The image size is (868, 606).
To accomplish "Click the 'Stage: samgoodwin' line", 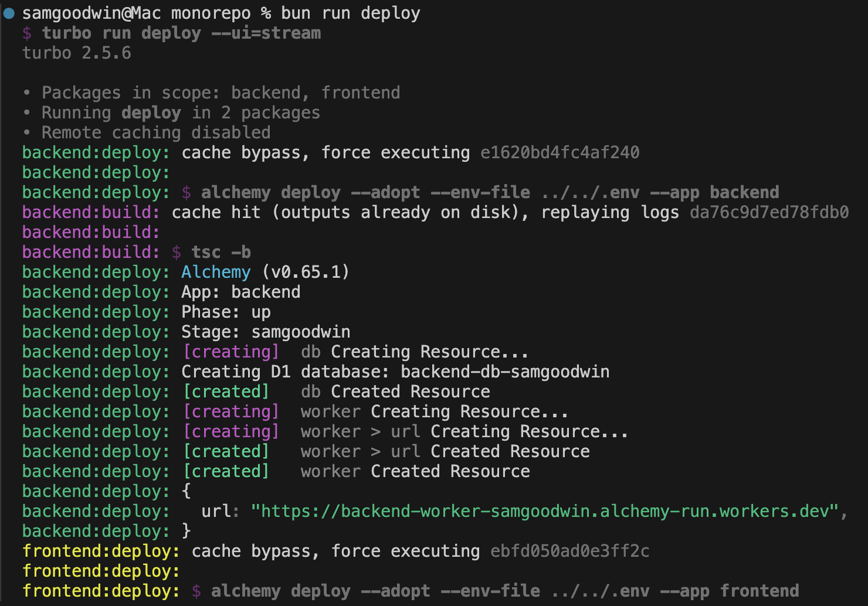I will (265, 332).
